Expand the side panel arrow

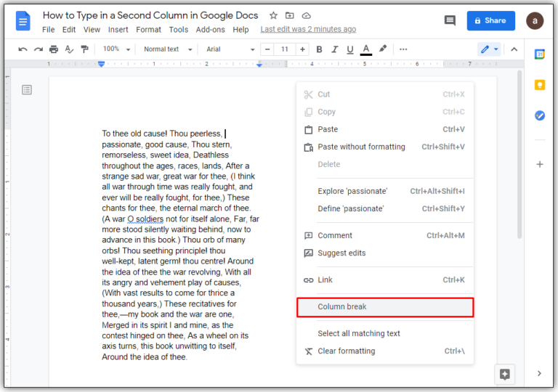click(540, 373)
